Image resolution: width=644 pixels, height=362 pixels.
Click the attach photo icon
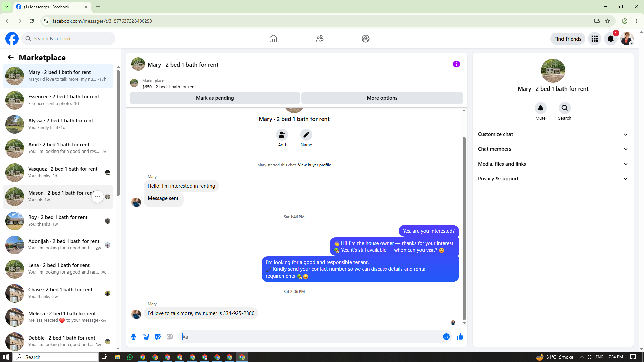[146, 337]
